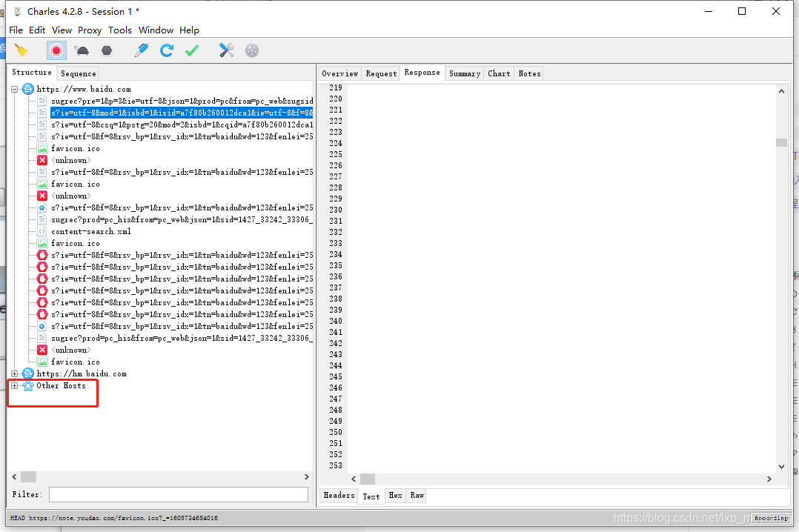
Task: Click the first red X unknown icon
Action: (42, 160)
